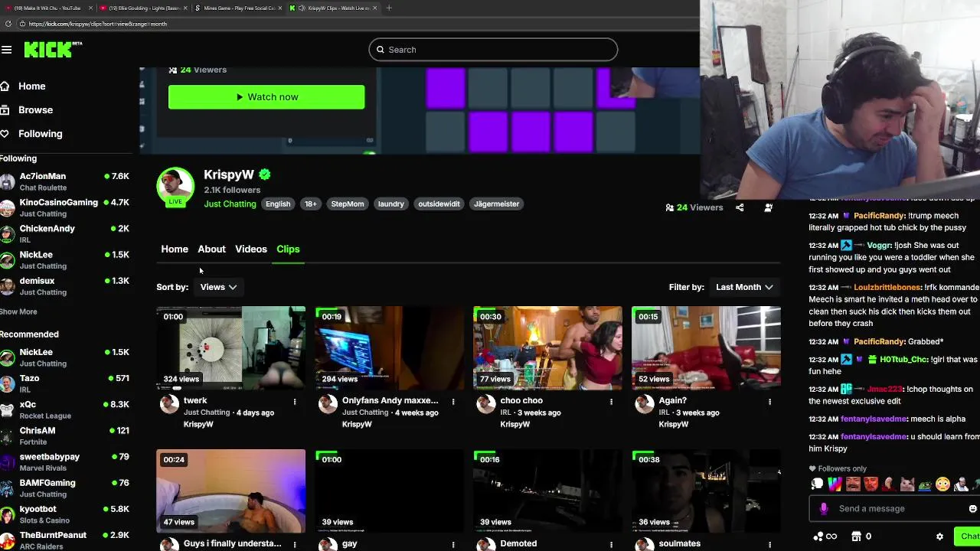
Task: Reload page with browser refresh icon
Action: point(8,24)
